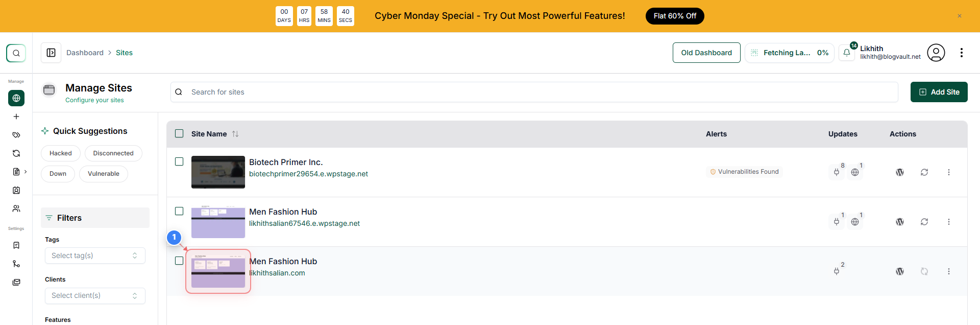Sort by Site Name arrows icon
980x325 pixels.
point(235,134)
